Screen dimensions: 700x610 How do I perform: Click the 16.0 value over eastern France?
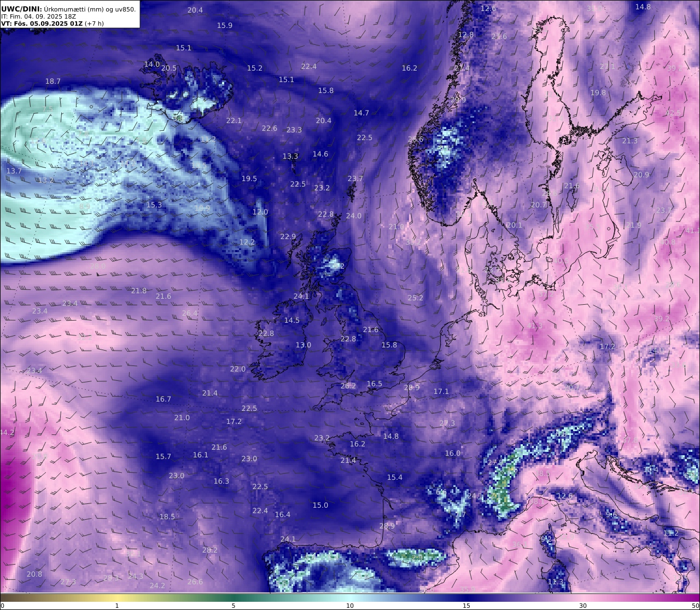point(453,454)
